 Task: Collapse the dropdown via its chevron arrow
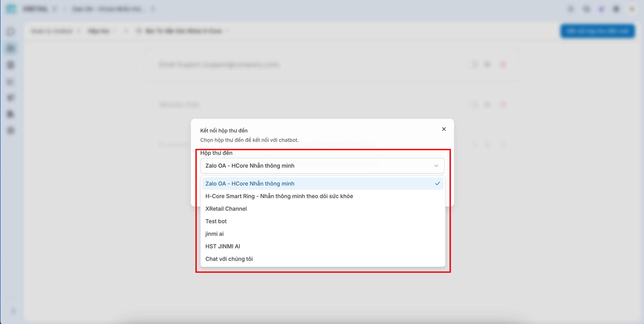pos(436,166)
